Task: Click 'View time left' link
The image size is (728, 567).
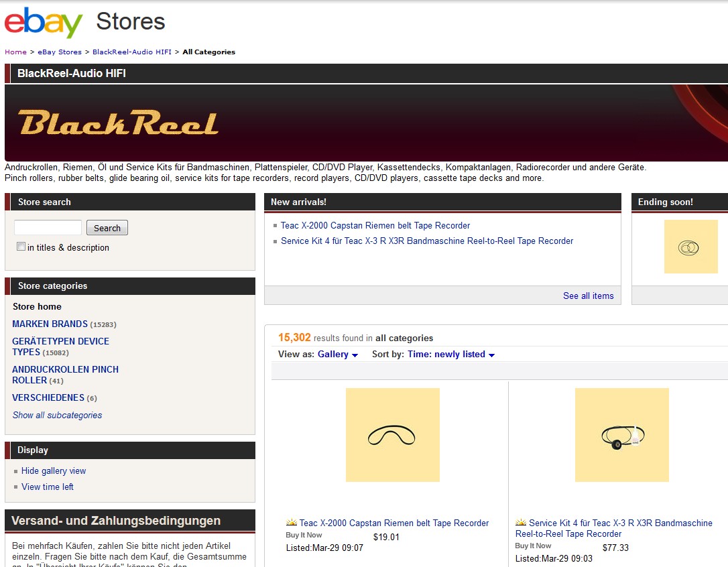Action: pyautogui.click(x=48, y=487)
